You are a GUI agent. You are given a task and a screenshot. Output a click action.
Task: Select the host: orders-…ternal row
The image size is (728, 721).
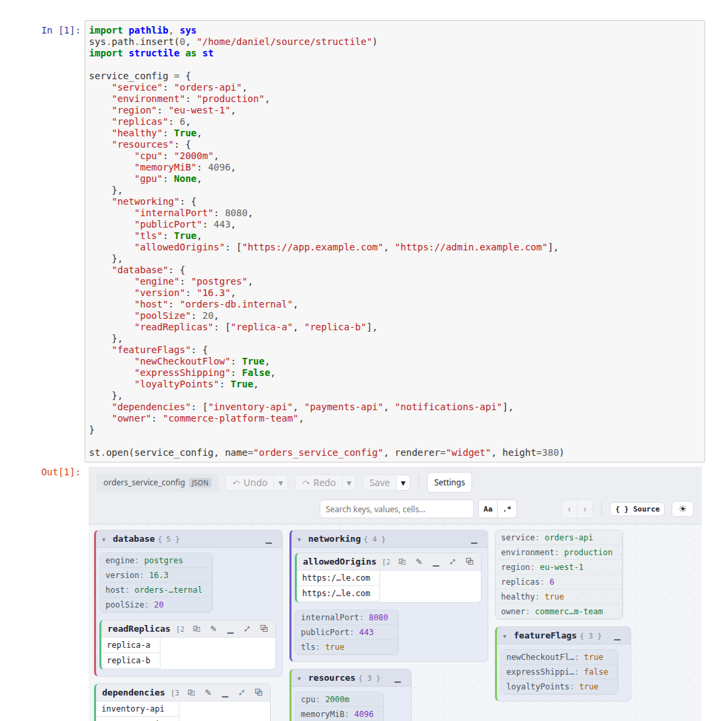point(156,590)
